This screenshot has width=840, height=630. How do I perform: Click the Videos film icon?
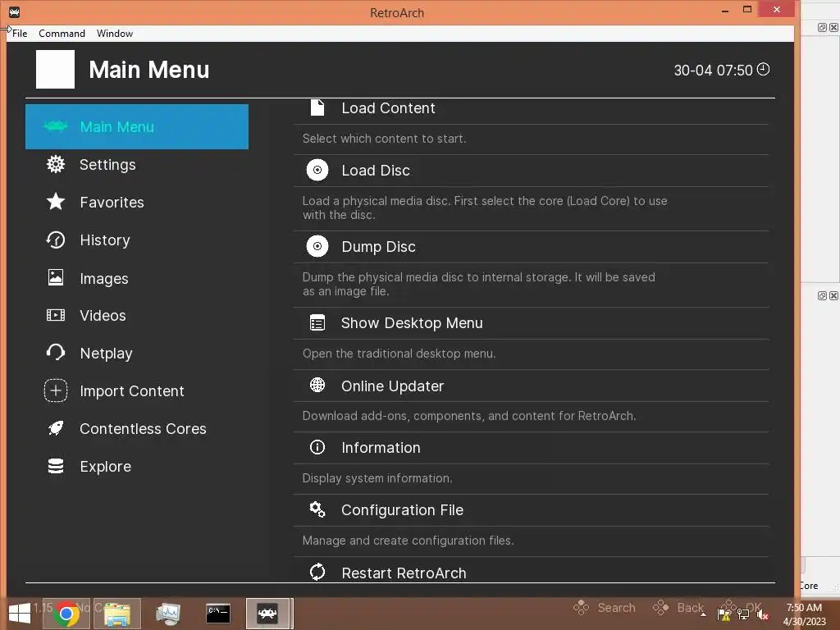click(x=56, y=315)
